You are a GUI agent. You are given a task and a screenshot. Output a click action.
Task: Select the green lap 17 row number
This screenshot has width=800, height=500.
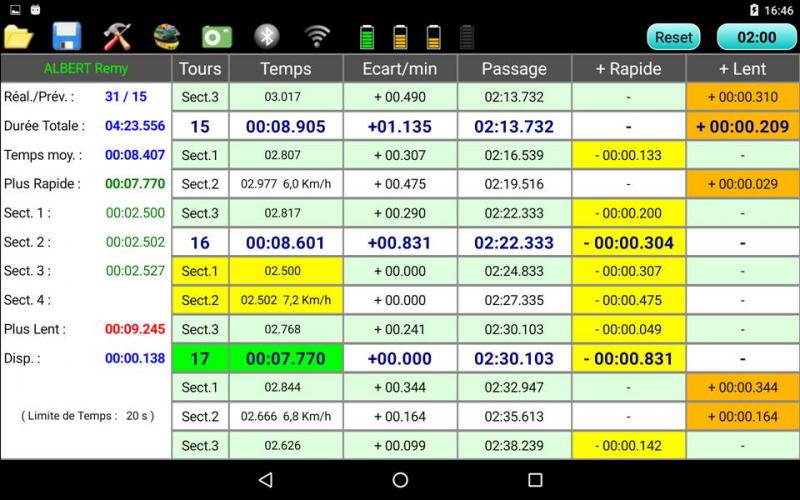pyautogui.click(x=200, y=359)
